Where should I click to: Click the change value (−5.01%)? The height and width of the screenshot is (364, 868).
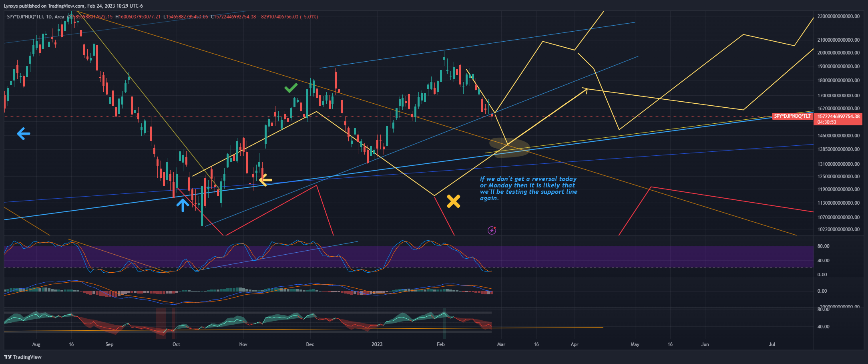tap(309, 17)
